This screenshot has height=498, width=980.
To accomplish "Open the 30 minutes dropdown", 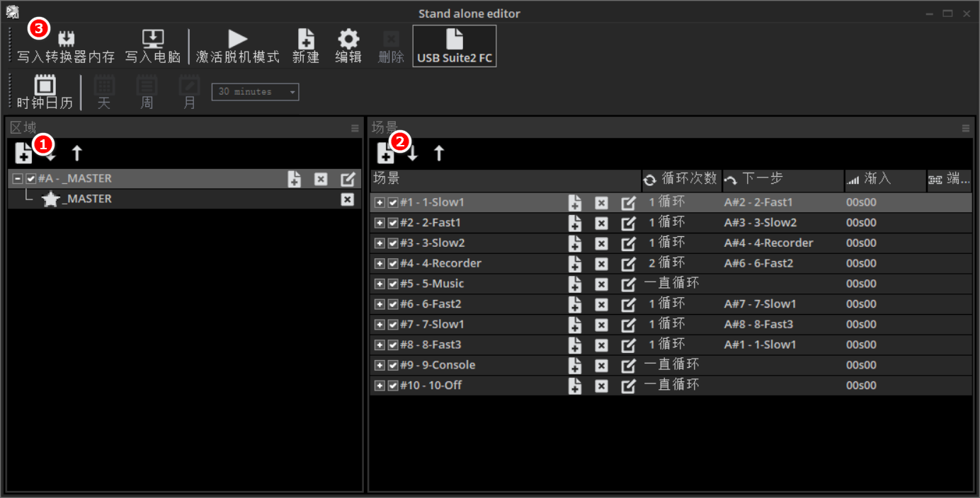I will pos(255,92).
